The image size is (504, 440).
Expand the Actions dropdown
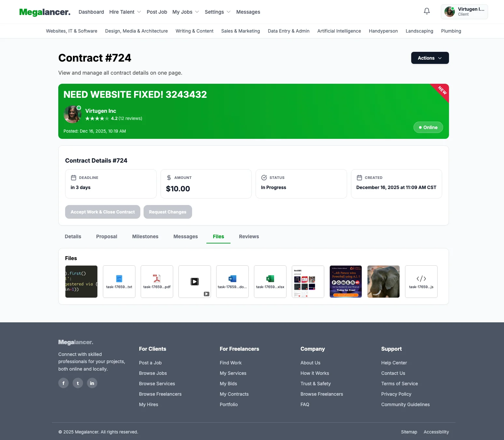[430, 58]
